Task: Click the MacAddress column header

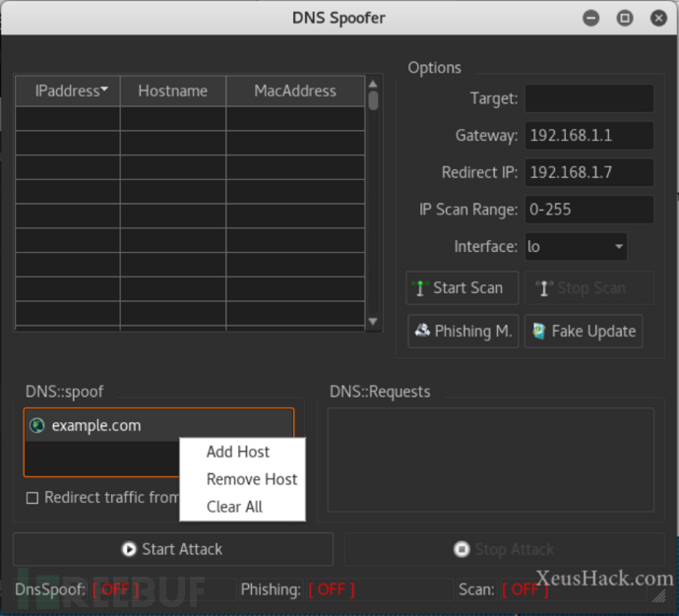Action: click(x=295, y=91)
